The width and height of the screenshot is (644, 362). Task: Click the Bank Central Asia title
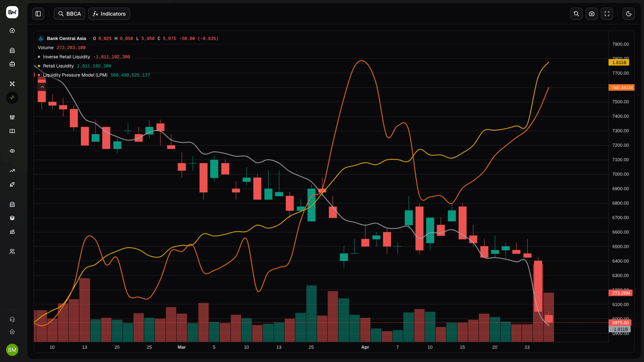coord(67,38)
